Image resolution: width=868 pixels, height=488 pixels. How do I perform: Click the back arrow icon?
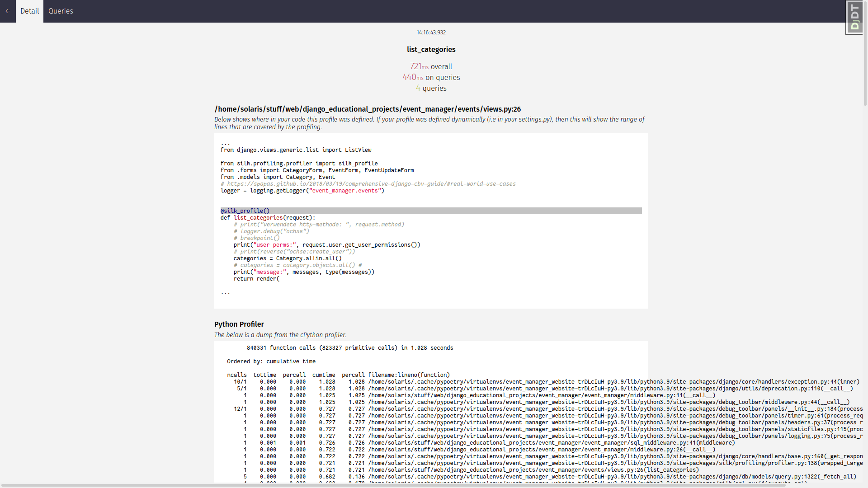[x=8, y=11]
